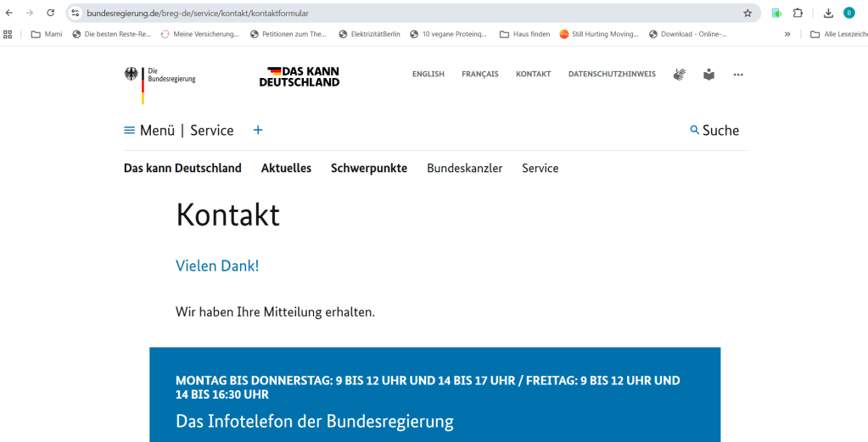Open the browser downloads icon
Screen dimensions: 868x442
point(828,13)
